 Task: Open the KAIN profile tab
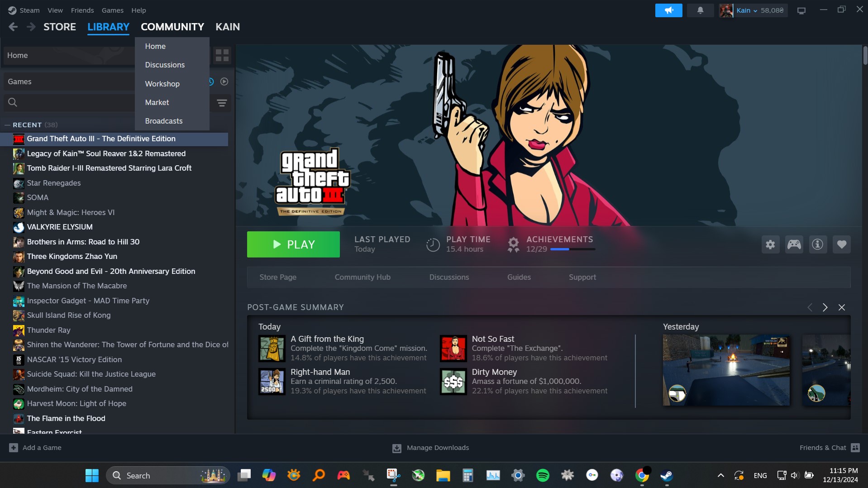tap(228, 27)
